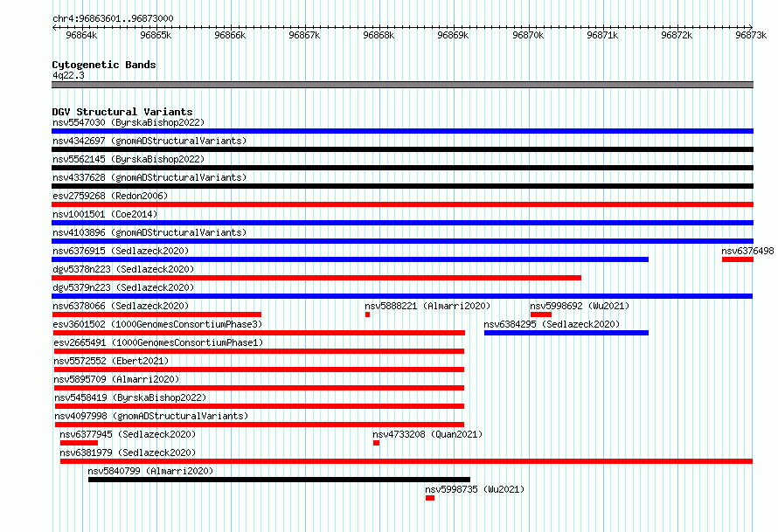Select the esv2759268 (Redon2006) red bar

[x=402, y=204]
